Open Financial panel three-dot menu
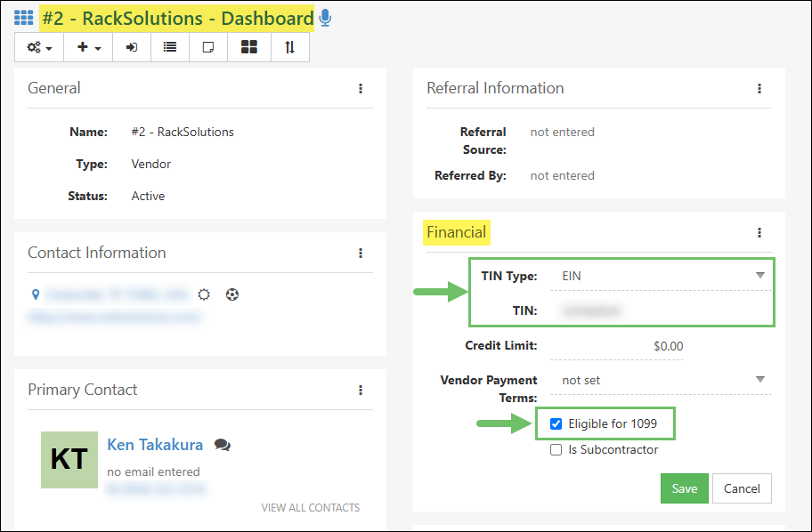The image size is (812, 532). (x=759, y=233)
